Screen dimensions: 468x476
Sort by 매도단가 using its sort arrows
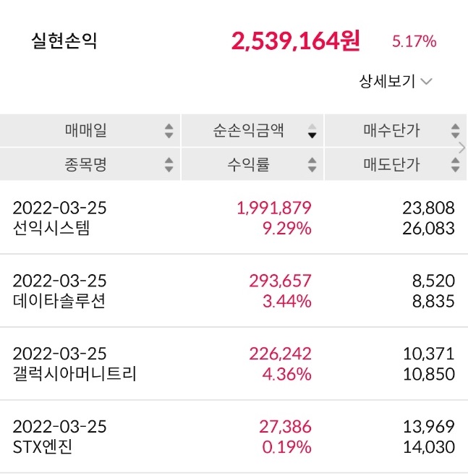point(455,165)
